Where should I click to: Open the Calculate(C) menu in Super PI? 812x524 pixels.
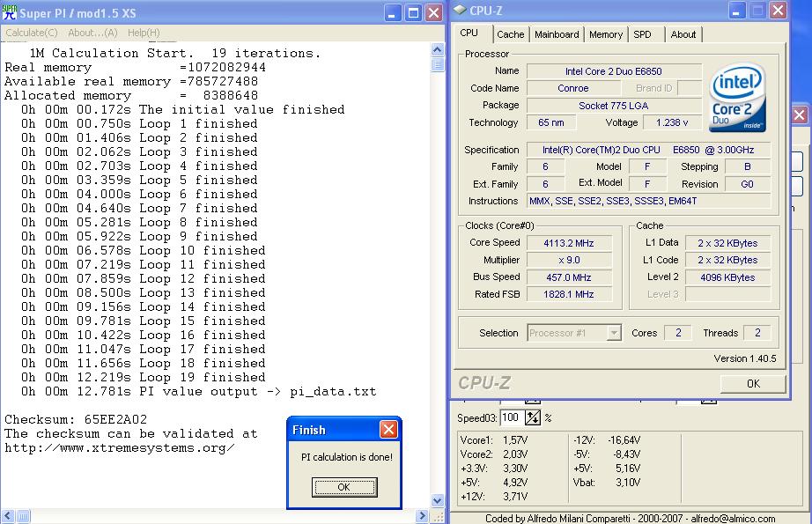(32, 33)
